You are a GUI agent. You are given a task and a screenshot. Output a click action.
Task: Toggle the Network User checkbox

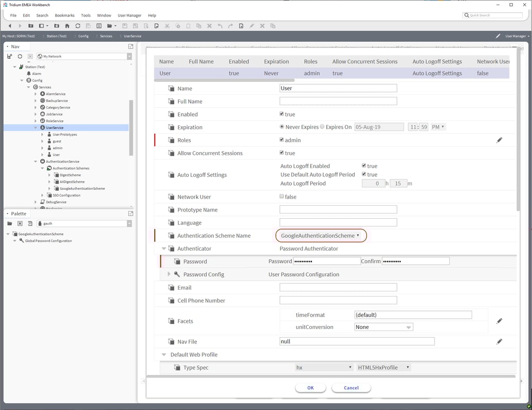(x=281, y=196)
